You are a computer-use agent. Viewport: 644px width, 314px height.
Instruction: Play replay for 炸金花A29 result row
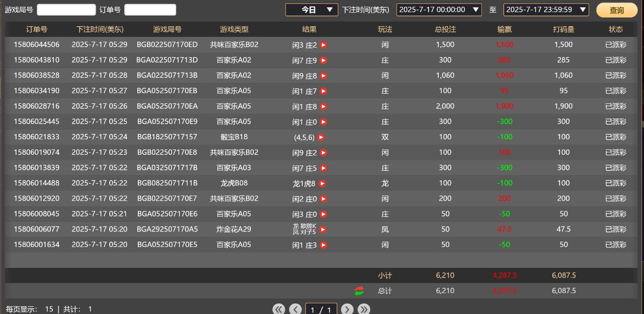click(323, 230)
